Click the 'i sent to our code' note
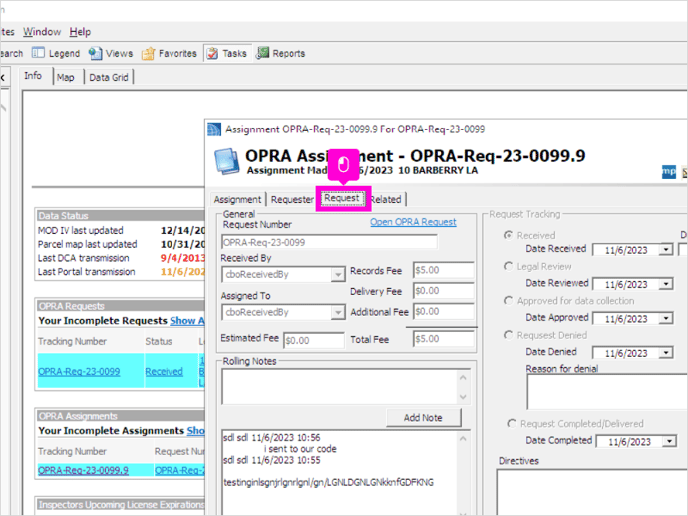The image size is (688, 516). coord(300,449)
